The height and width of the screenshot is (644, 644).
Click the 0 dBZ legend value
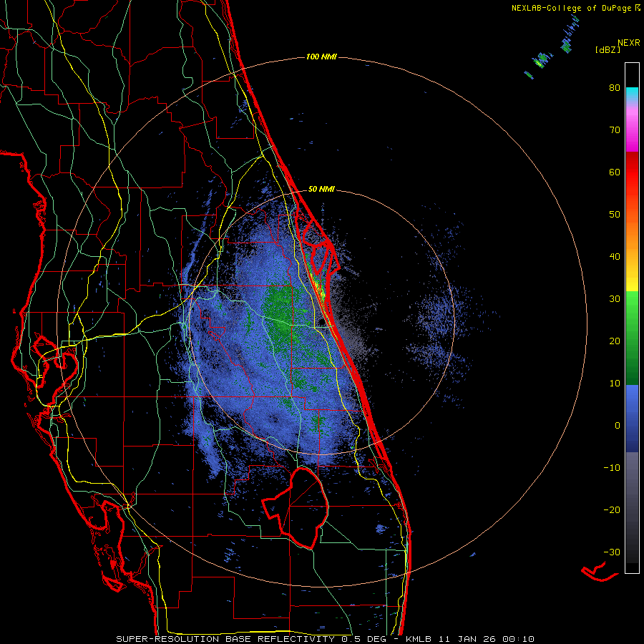(x=618, y=426)
